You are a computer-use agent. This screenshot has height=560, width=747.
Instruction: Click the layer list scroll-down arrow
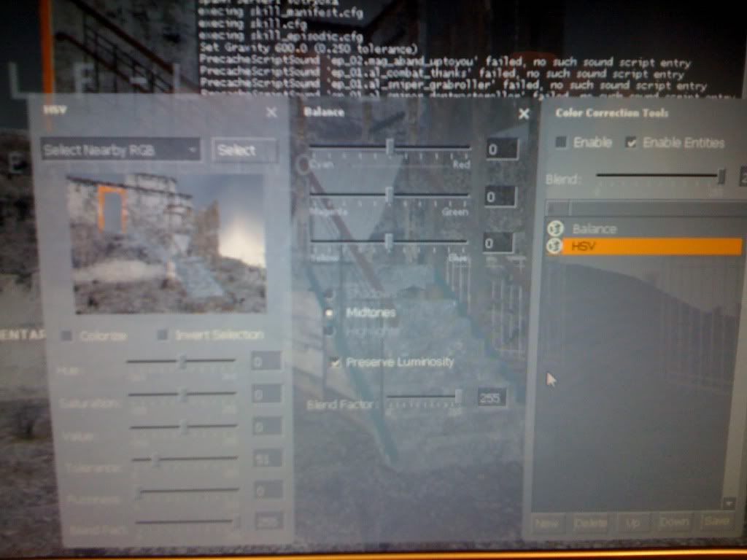pos(727,503)
